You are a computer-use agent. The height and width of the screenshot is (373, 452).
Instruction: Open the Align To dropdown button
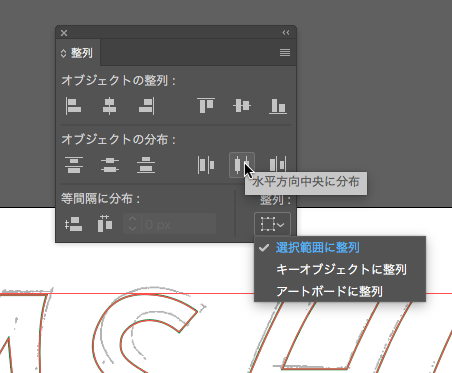tap(272, 224)
